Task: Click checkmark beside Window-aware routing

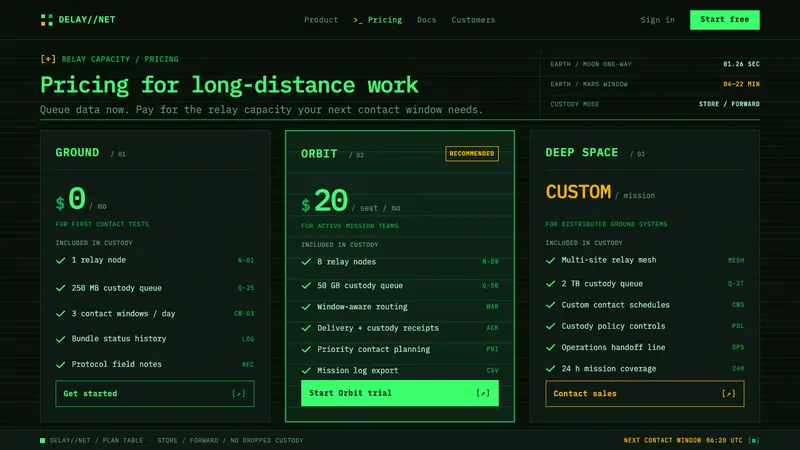Action: click(x=306, y=307)
